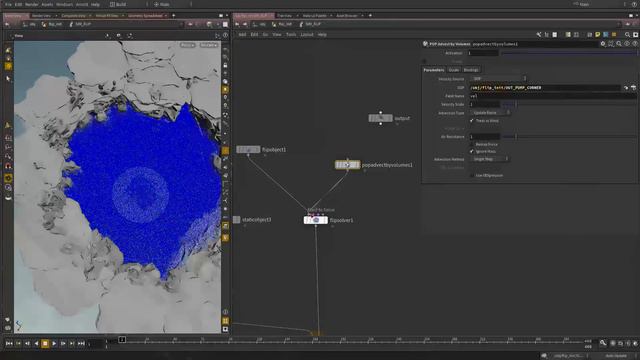
Task: Select the output node in network
Action: (x=380, y=118)
